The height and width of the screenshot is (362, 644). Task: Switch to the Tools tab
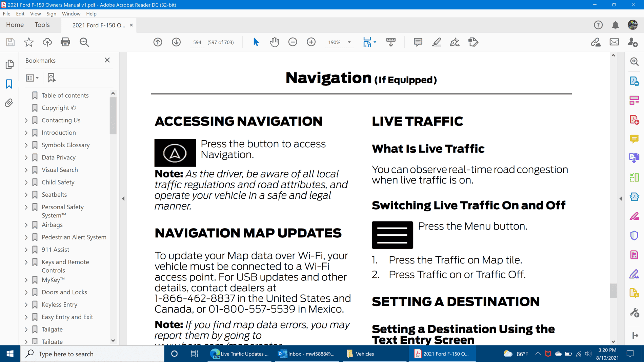pos(42,25)
